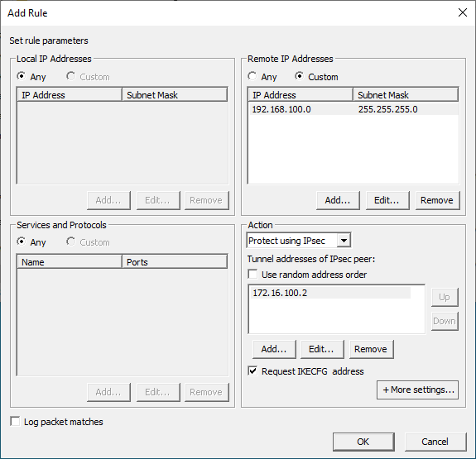This screenshot has width=476, height=459.
Task: Add a tunnel address of IPsec peer
Action: coord(274,349)
